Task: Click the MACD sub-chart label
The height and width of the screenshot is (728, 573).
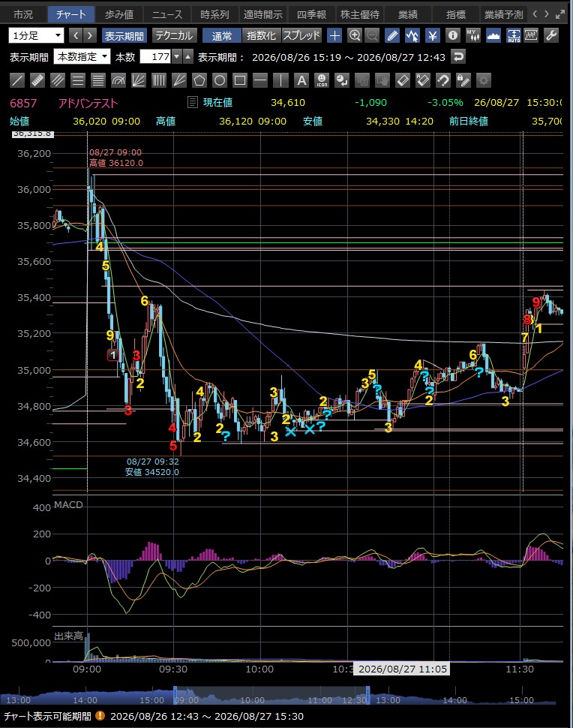Action: coord(68,504)
